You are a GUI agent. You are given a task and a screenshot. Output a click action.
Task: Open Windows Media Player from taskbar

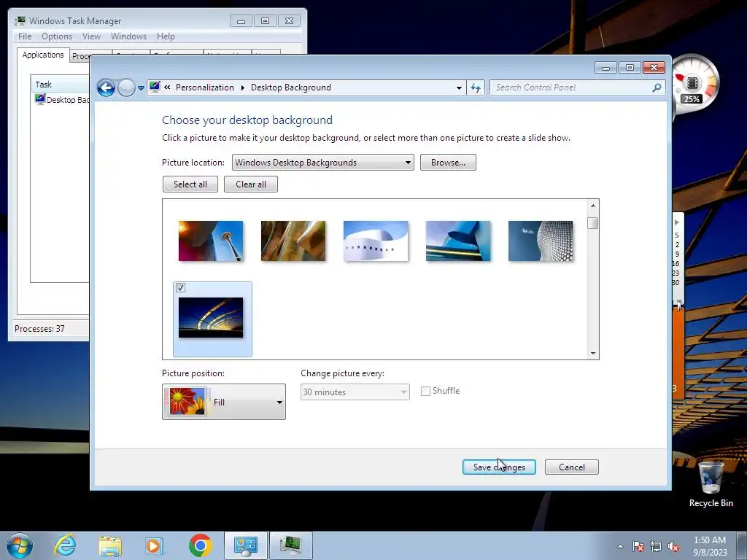(x=155, y=545)
